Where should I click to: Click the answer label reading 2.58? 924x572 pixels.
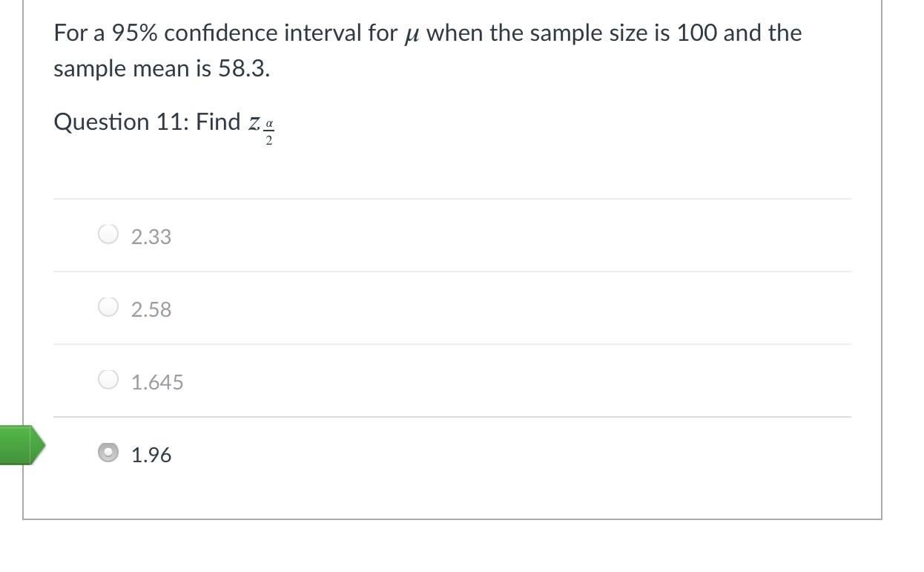point(150,309)
